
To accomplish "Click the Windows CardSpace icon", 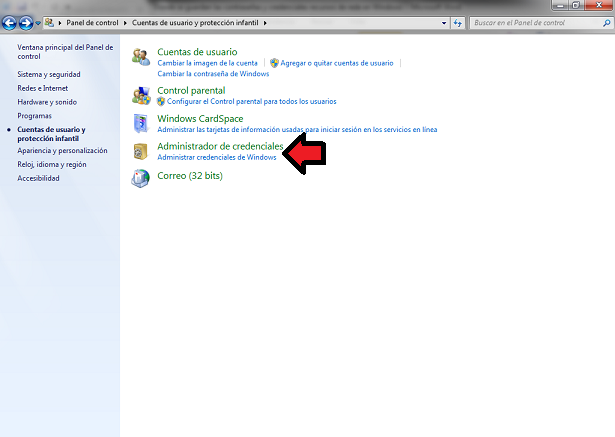I will coord(141,124).
